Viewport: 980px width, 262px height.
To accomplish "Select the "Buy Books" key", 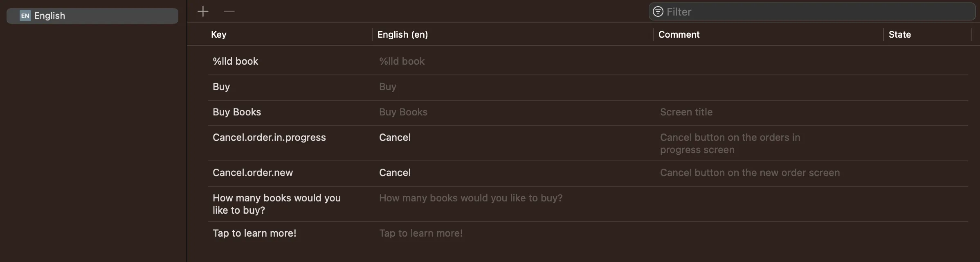I will tap(237, 112).
